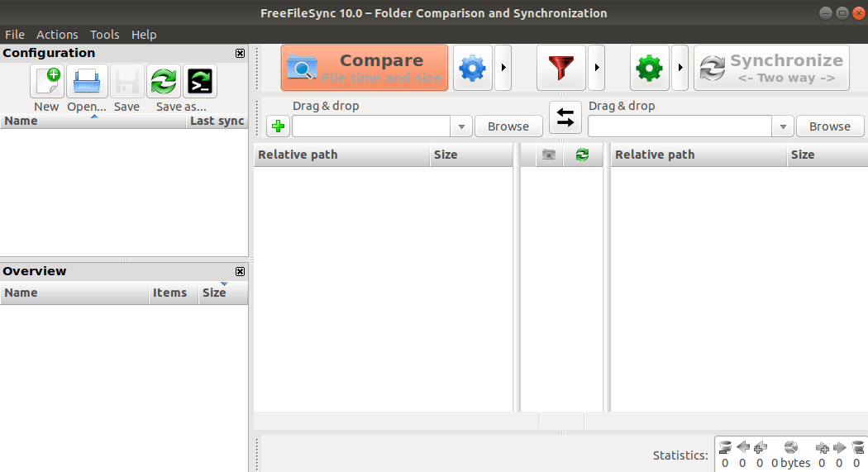
Task: Sort configurations by Last sync column
Action: pyautogui.click(x=217, y=122)
